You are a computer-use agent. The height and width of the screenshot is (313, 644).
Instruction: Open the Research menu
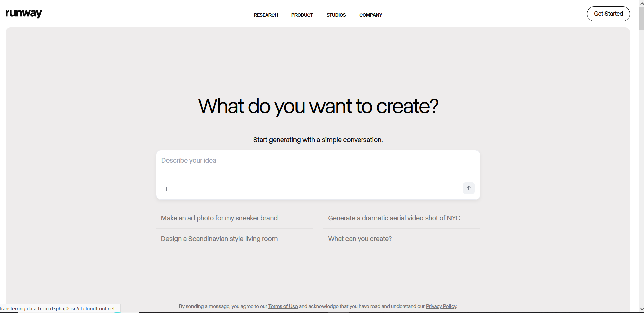pyautogui.click(x=266, y=15)
